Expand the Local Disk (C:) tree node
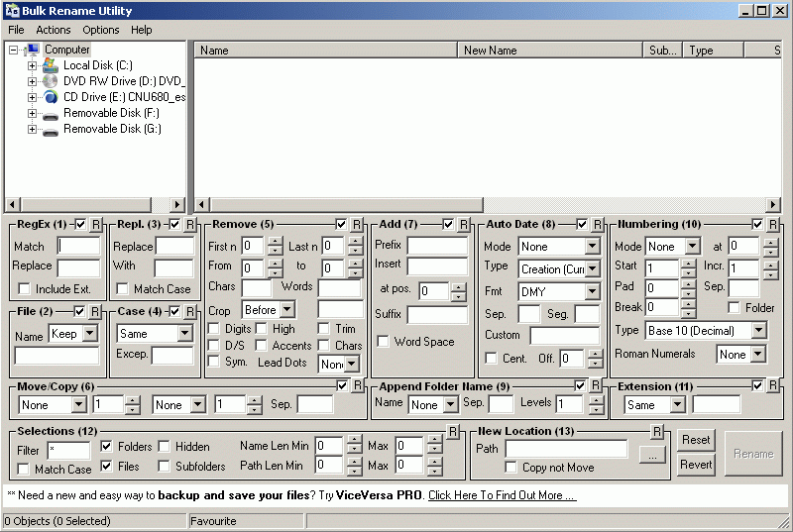 pos(32,65)
